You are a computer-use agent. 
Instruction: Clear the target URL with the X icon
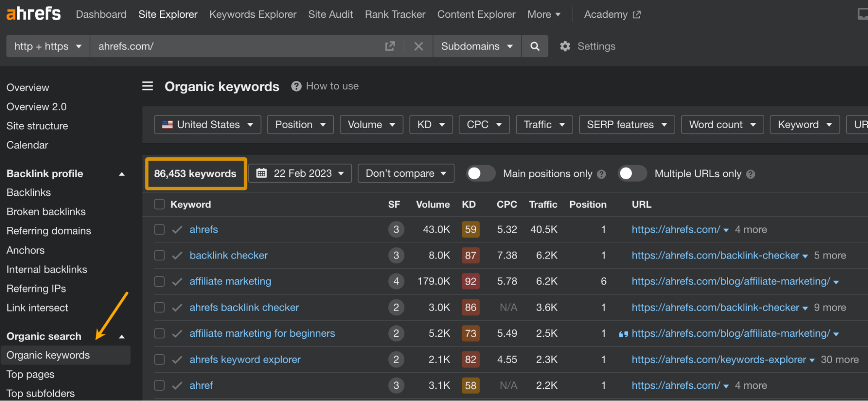click(x=419, y=46)
